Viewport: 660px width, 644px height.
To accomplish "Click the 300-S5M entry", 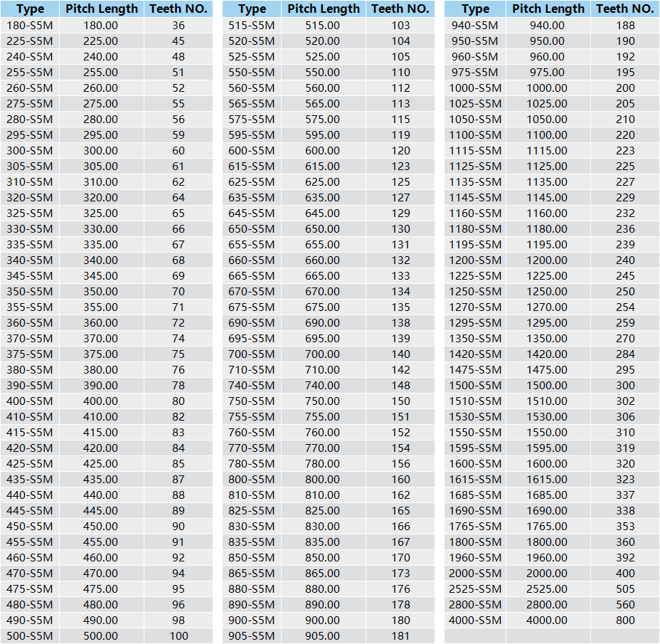I will click(x=30, y=151).
